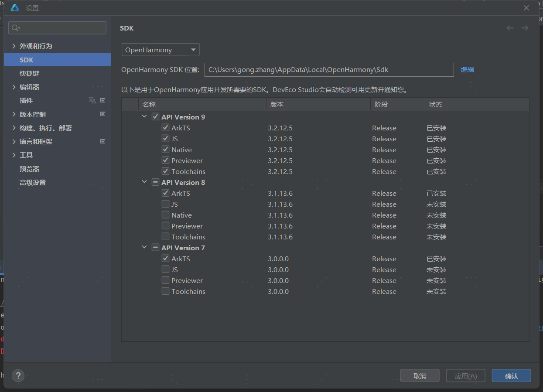The height and width of the screenshot is (392, 543).
Task: Toggle the API Version 7 group checkbox
Action: point(155,248)
